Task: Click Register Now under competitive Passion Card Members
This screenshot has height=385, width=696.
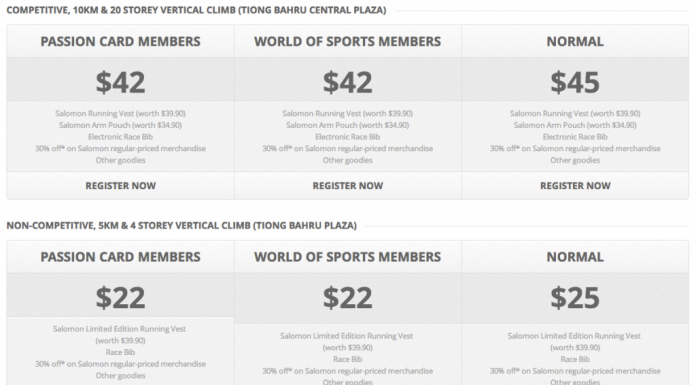Action: point(120,186)
